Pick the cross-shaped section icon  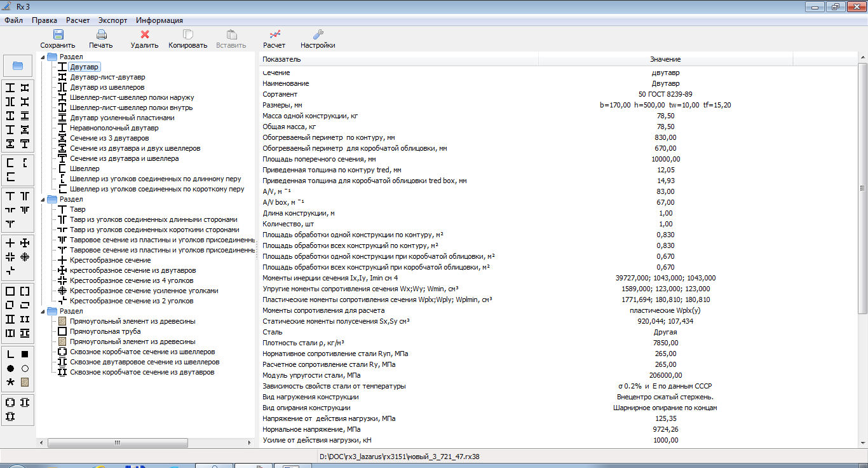(9, 243)
